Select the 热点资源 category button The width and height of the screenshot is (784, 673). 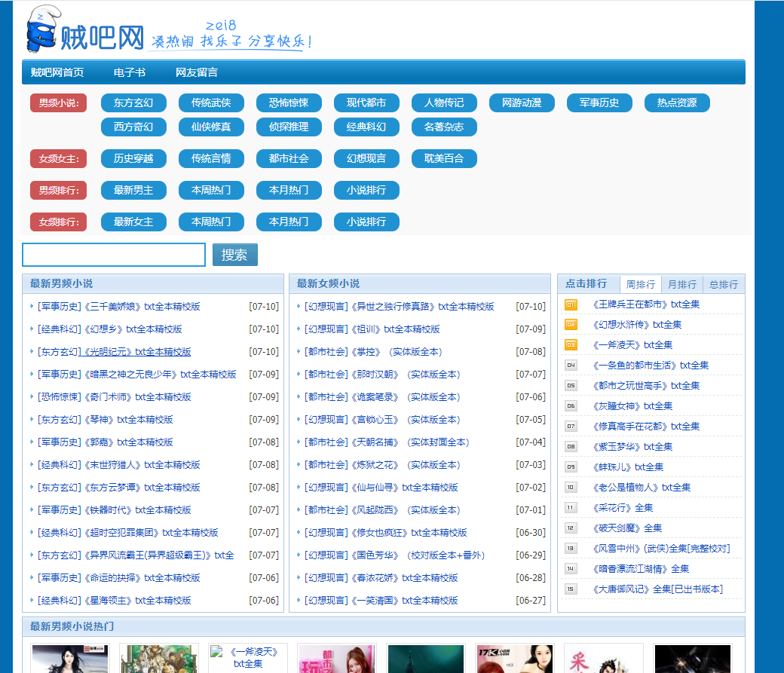(677, 103)
